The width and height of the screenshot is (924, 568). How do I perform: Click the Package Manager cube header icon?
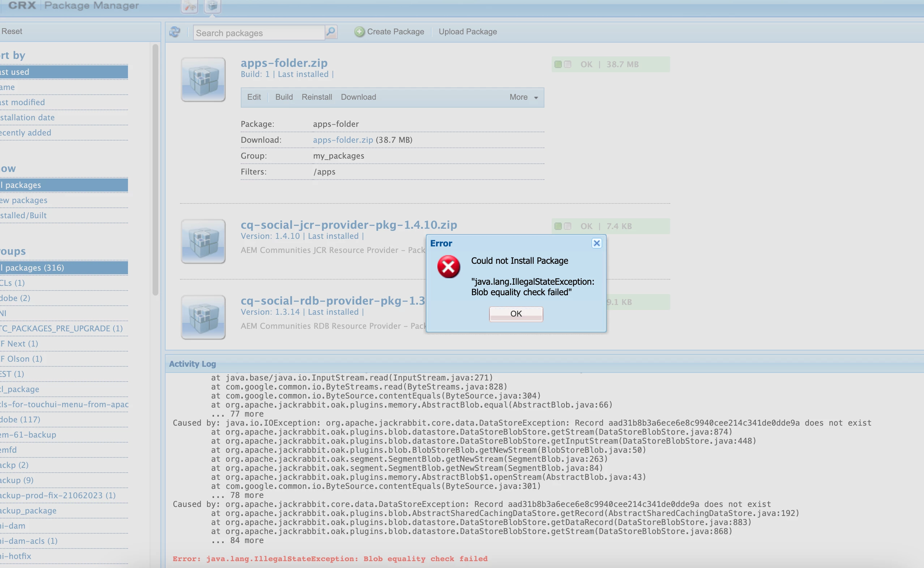tap(213, 6)
